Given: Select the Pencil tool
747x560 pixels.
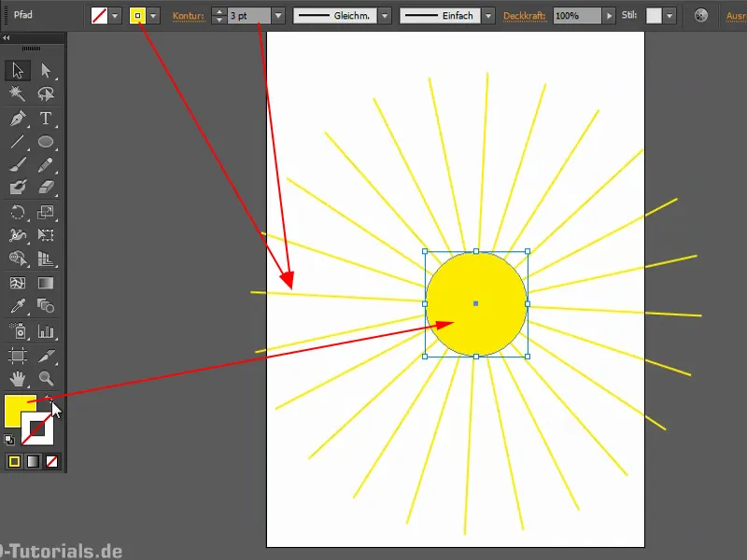Looking at the screenshot, I should point(46,165).
